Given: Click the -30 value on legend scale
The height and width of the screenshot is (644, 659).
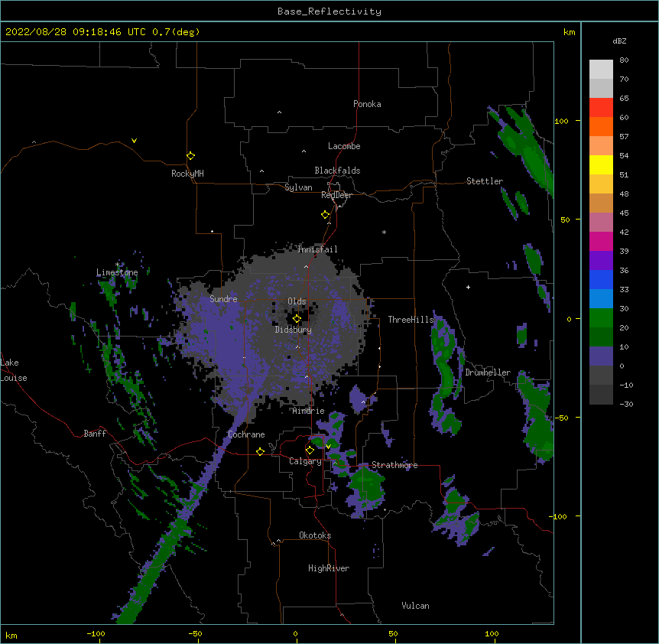Looking at the screenshot, I should click(626, 405).
